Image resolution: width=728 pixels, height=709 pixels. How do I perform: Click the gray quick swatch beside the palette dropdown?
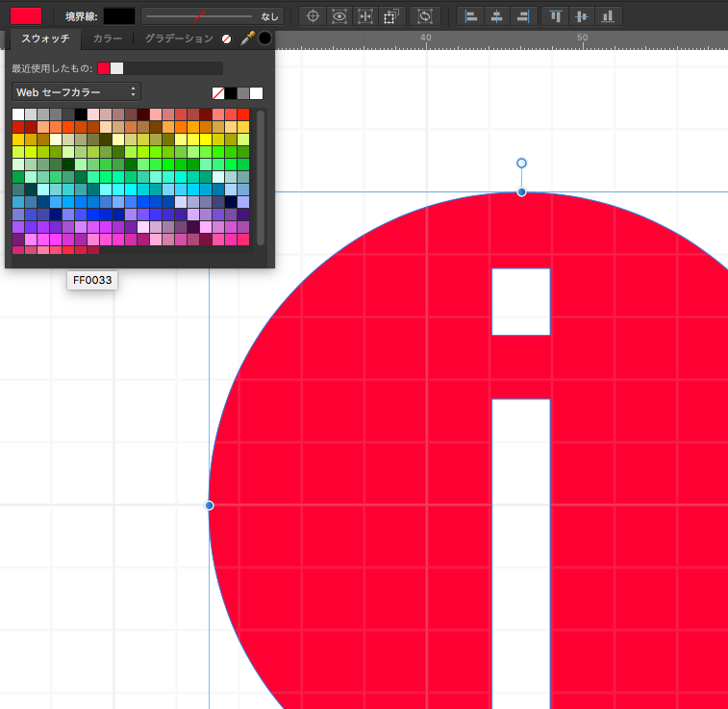pos(243,93)
